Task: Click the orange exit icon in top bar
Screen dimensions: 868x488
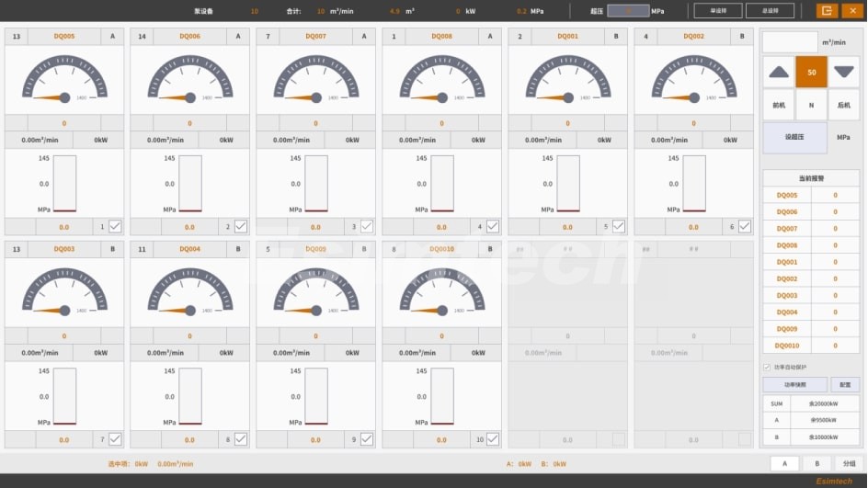Action: (827, 11)
